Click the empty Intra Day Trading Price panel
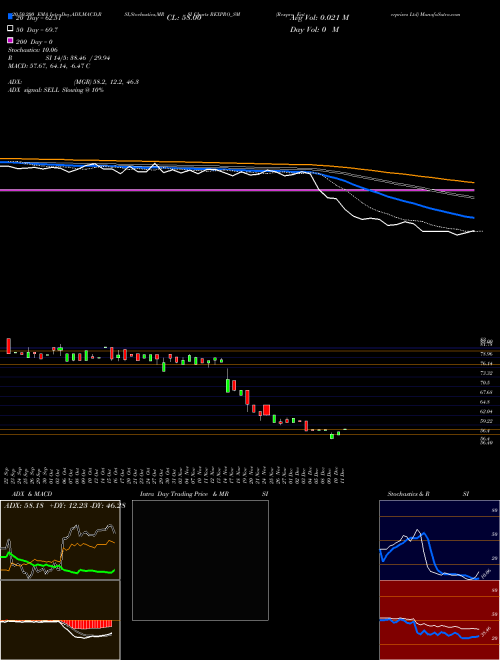The image size is (500, 660). tap(200, 560)
